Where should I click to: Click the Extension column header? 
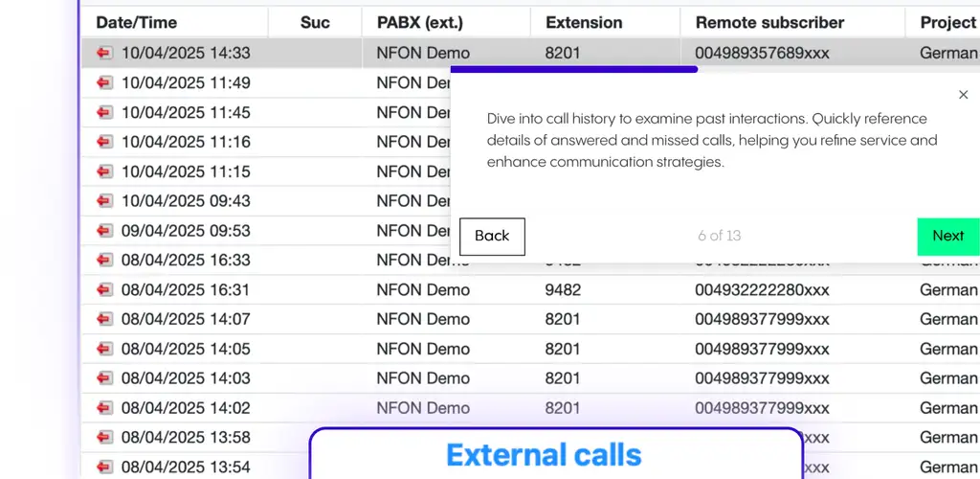584,22
